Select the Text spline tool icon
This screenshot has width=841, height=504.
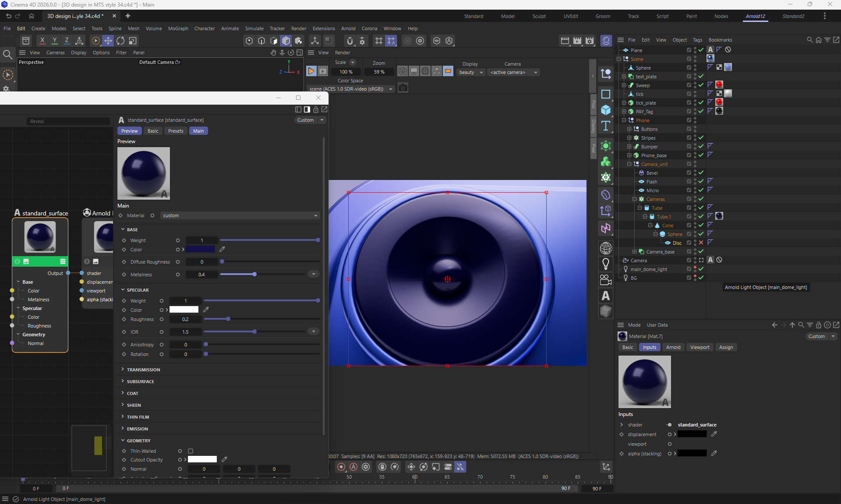click(606, 126)
